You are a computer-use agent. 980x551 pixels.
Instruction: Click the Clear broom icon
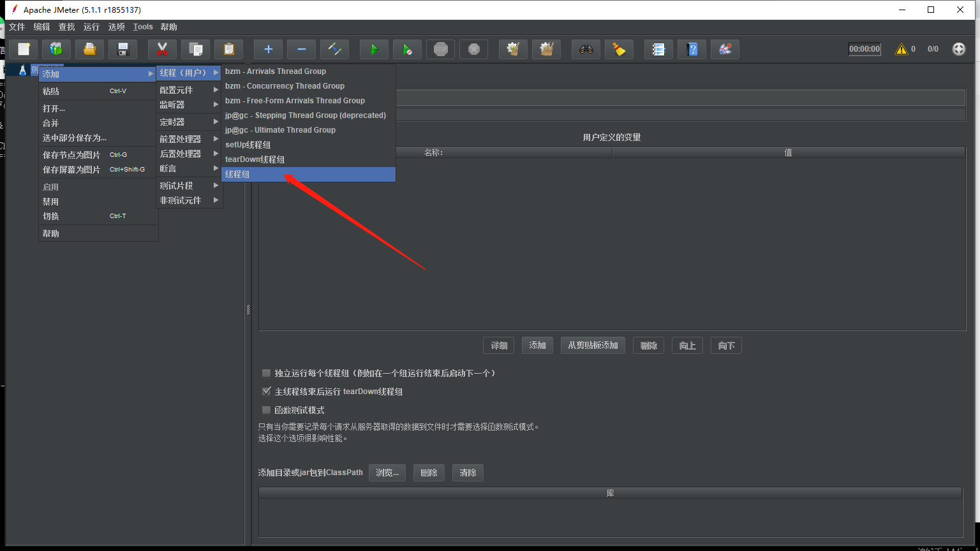click(x=514, y=49)
